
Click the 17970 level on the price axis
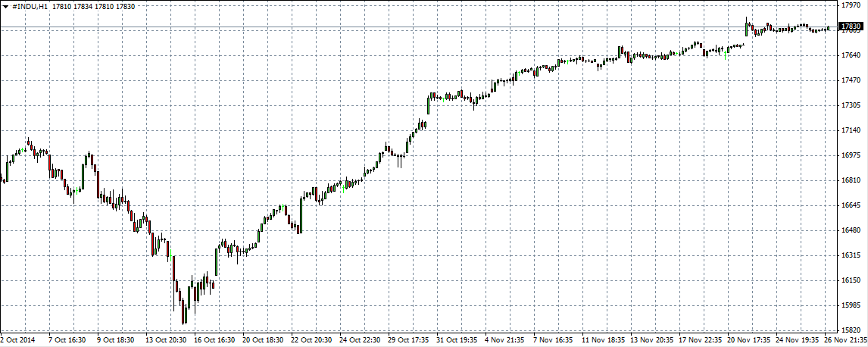click(852, 5)
